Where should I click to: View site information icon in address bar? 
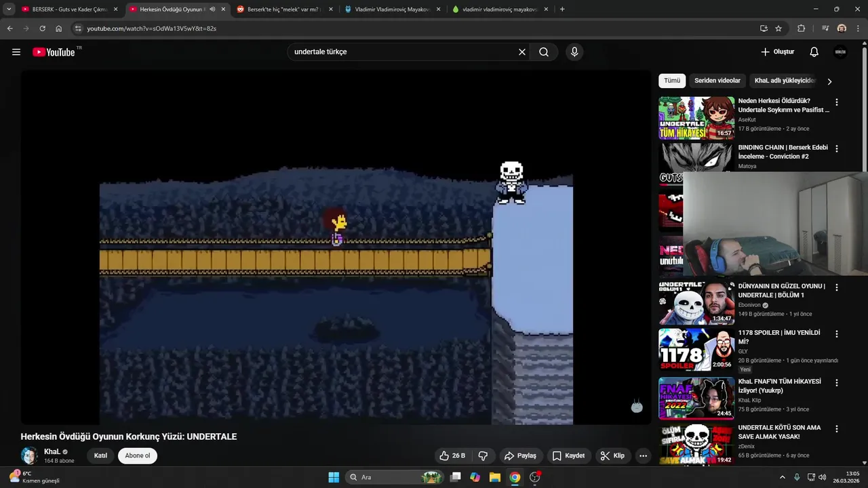point(78,28)
